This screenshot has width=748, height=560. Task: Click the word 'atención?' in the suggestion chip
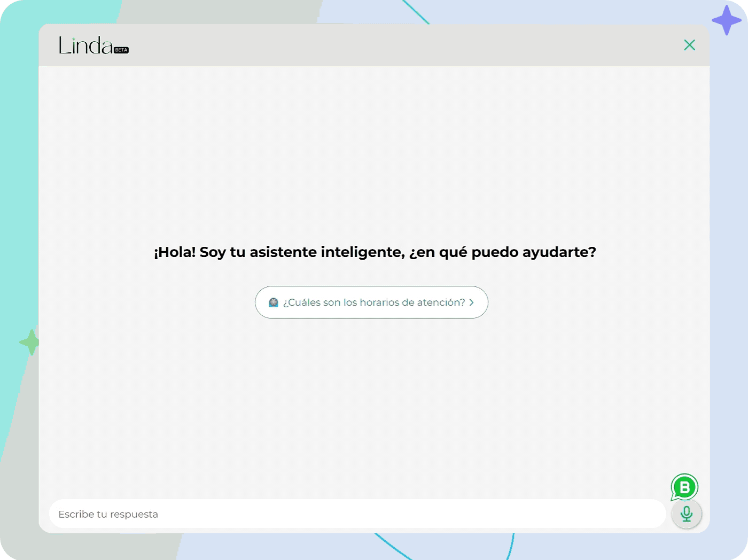click(441, 302)
